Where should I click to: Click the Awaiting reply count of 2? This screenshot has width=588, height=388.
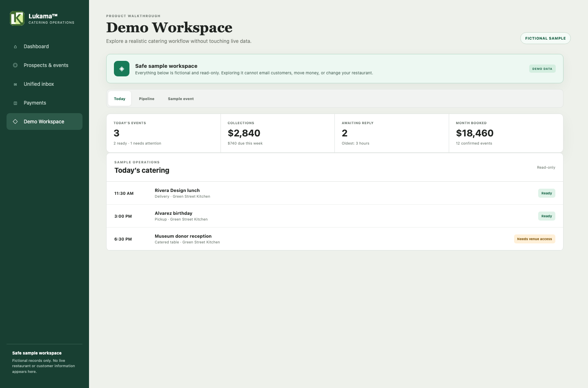(345, 133)
